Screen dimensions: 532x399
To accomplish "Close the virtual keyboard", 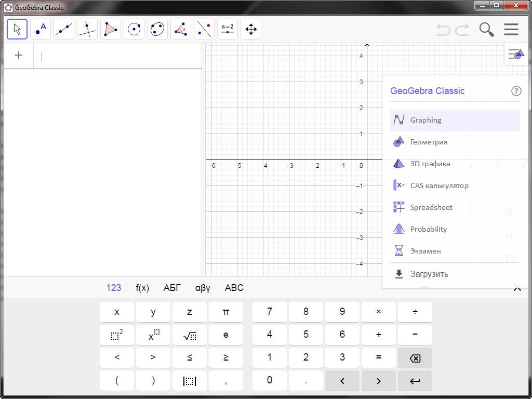I will (517, 289).
